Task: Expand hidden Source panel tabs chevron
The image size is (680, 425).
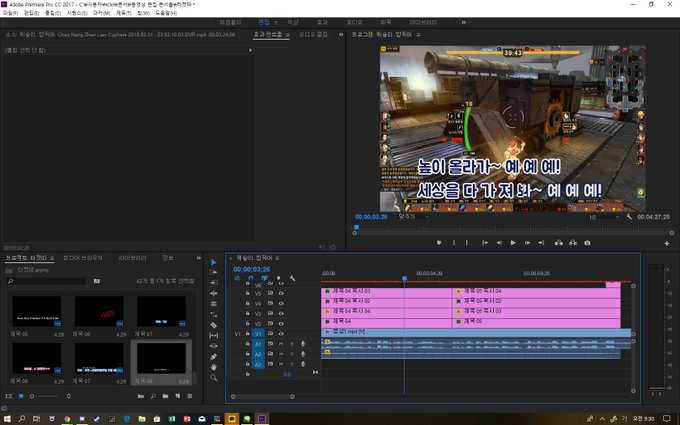Action: [341, 34]
